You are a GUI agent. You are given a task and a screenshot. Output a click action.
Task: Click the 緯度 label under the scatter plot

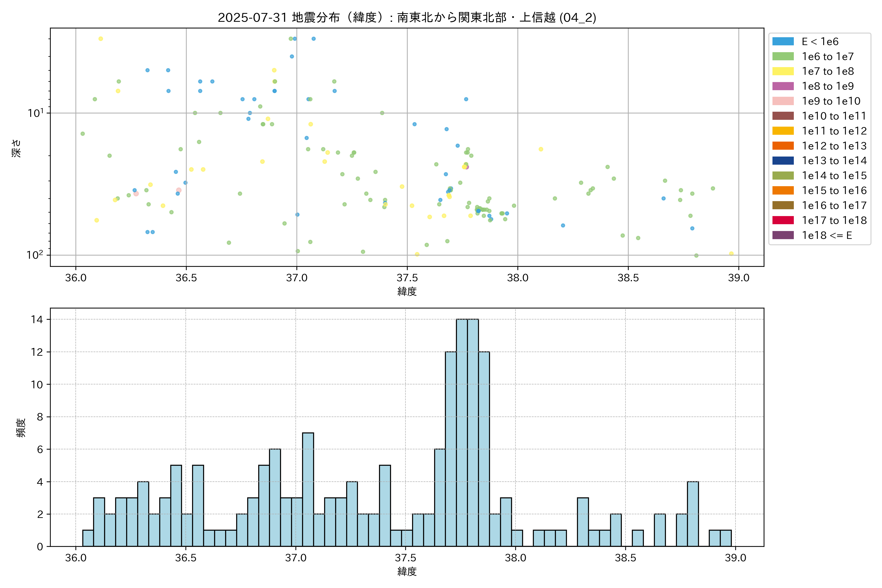point(407,291)
